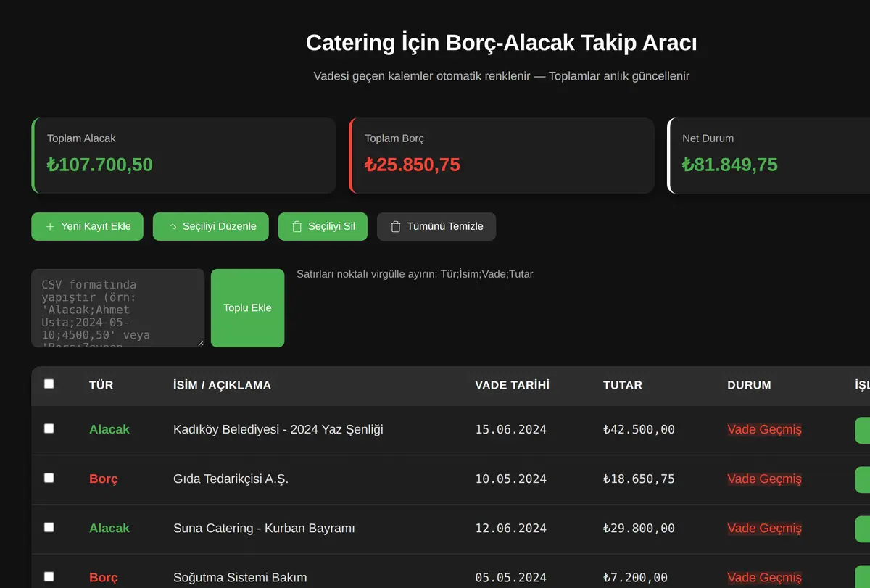The width and height of the screenshot is (870, 588).
Task: Tick the Soğutma Sistemi Bakım row checkbox
Action: coord(49,576)
